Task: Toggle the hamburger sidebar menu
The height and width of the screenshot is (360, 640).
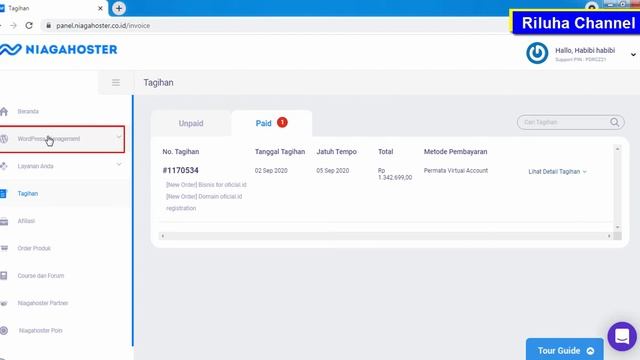Action: [x=116, y=82]
